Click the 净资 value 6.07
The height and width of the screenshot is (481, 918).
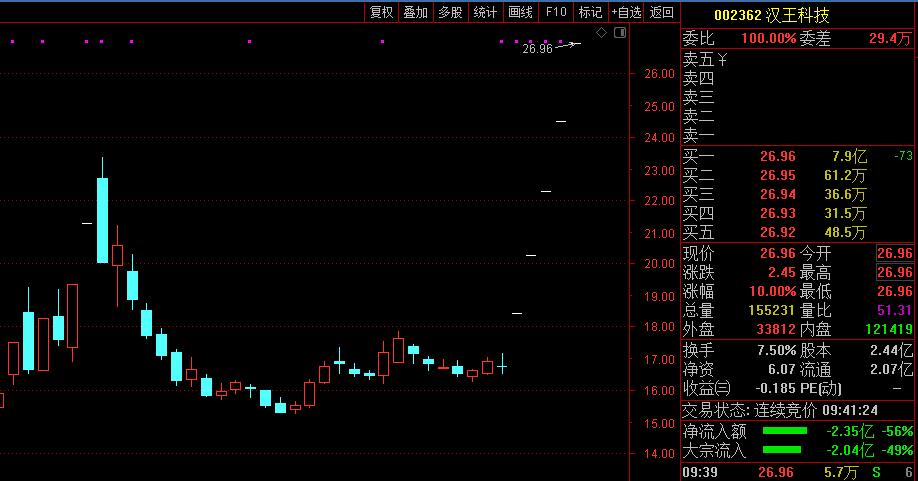pyautogui.click(x=782, y=369)
